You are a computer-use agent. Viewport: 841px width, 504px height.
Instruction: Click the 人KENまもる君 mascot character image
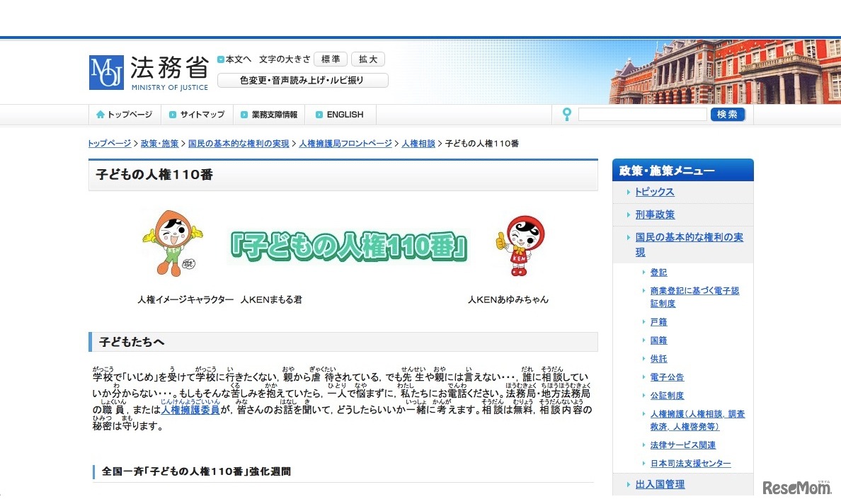[172, 241]
